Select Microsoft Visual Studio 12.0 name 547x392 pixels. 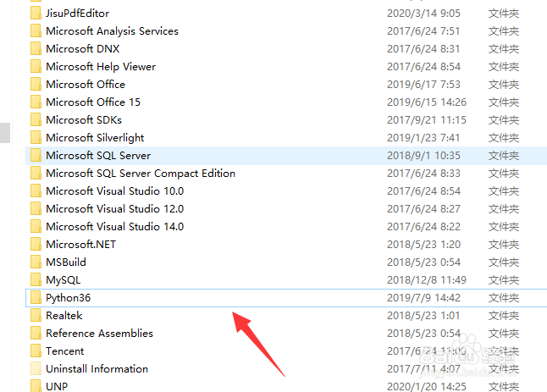tap(115, 209)
